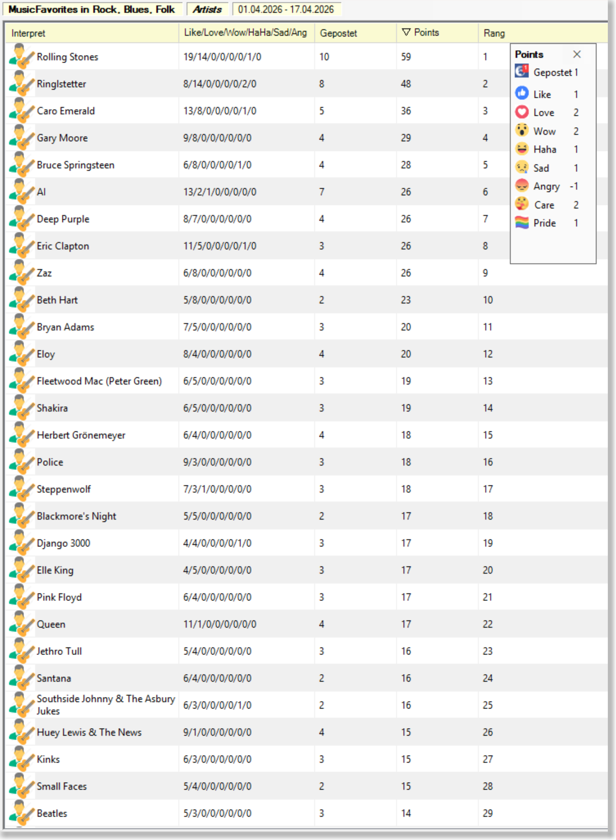Switch to the Artists tab
This screenshot has height=840, width=616.
pos(207,9)
